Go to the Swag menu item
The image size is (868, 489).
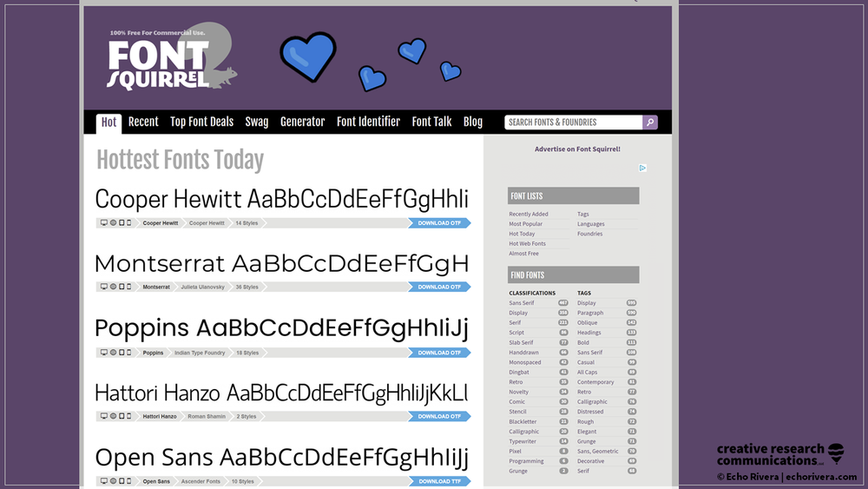[x=257, y=122]
